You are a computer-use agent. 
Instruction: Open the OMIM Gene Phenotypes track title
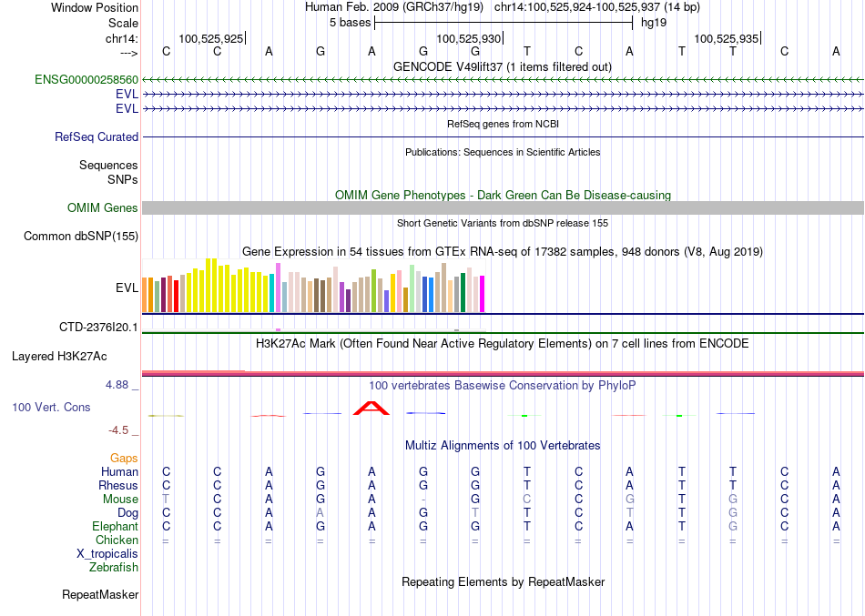(x=504, y=196)
